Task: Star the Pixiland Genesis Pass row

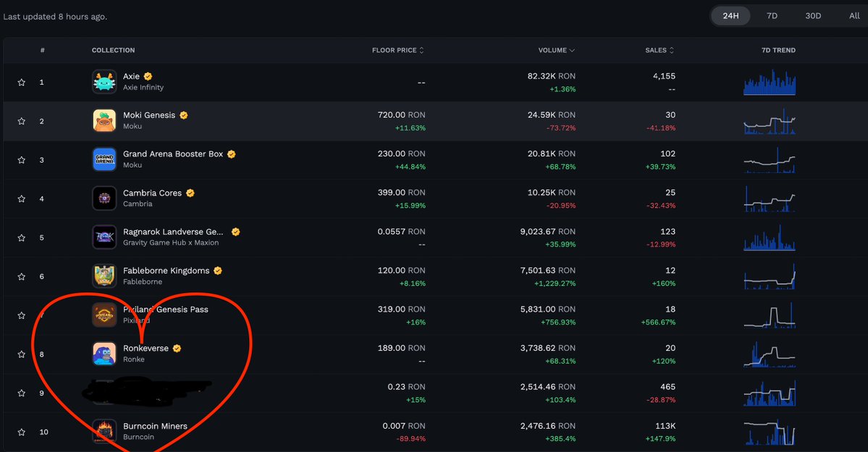Action: click(22, 315)
